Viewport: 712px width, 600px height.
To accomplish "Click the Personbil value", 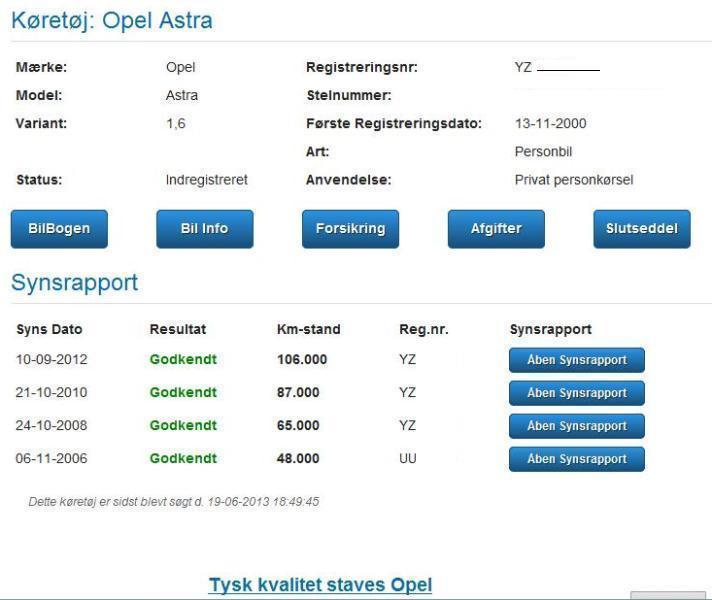I will coord(543,152).
